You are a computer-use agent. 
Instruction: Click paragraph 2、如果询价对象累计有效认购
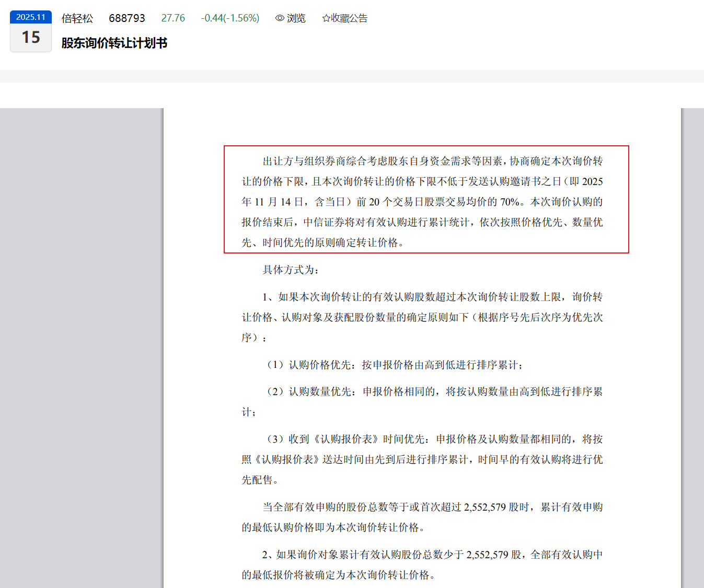pyautogui.click(x=422, y=564)
